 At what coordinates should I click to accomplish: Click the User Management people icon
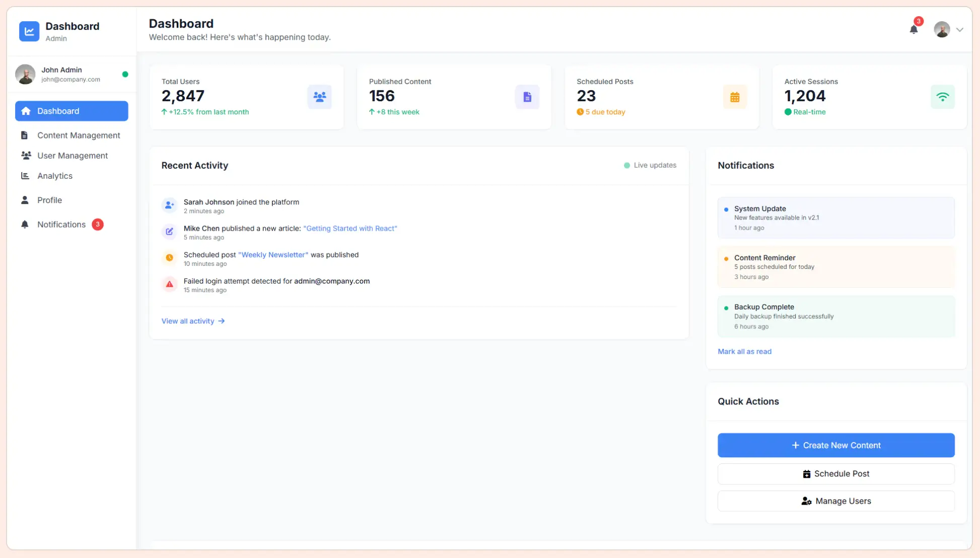(x=25, y=155)
